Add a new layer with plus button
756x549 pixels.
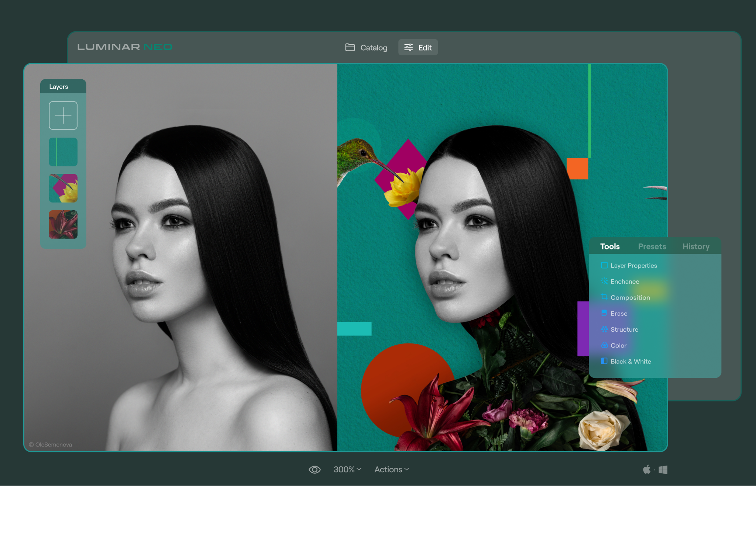[63, 115]
